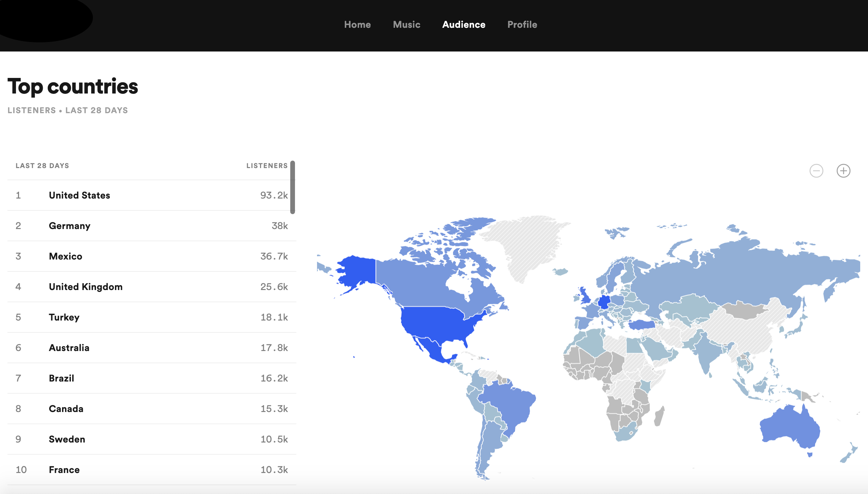Screen dimensions: 868x494
Task: Click the Mexico list entry
Action: coord(65,256)
